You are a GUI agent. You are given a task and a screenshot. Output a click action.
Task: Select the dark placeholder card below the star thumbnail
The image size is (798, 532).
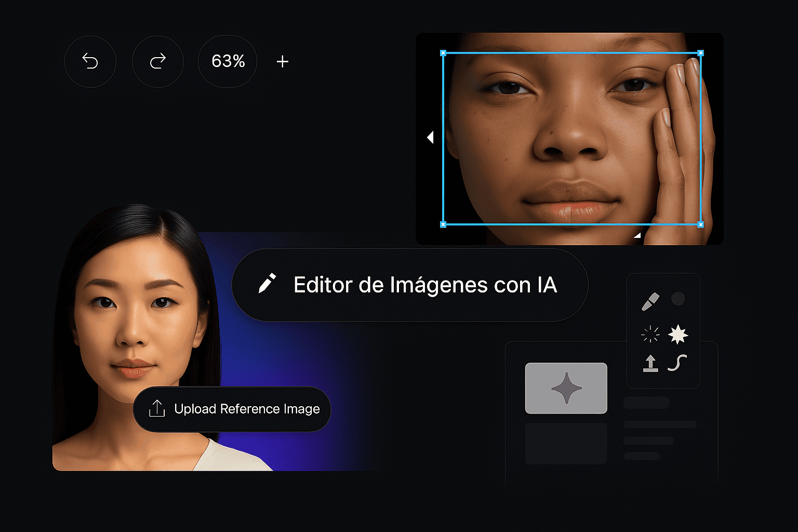click(566, 443)
